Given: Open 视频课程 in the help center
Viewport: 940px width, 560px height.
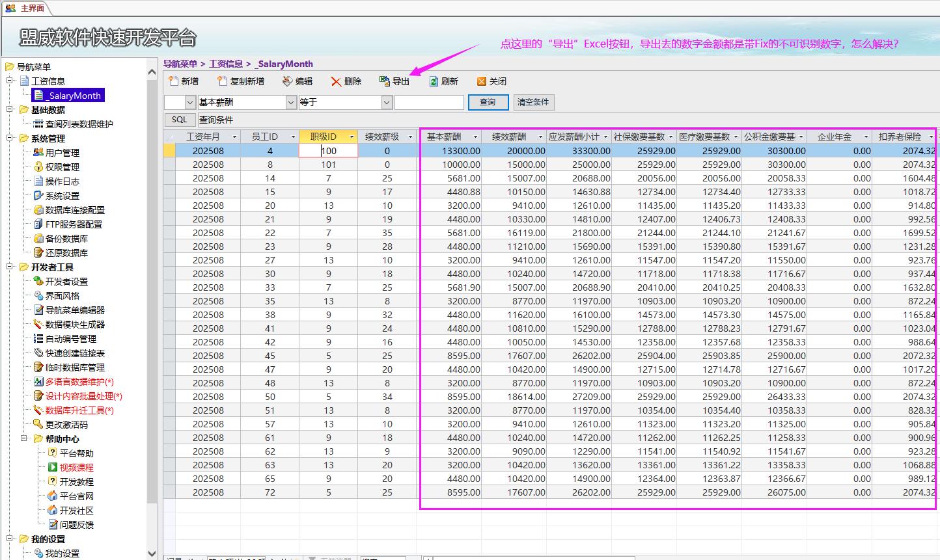Looking at the screenshot, I should click(76, 468).
